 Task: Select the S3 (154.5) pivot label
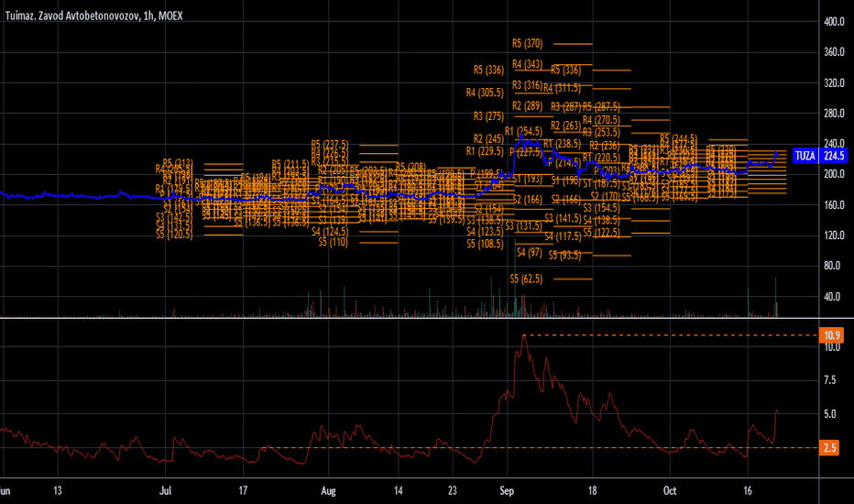pyautogui.click(x=601, y=208)
